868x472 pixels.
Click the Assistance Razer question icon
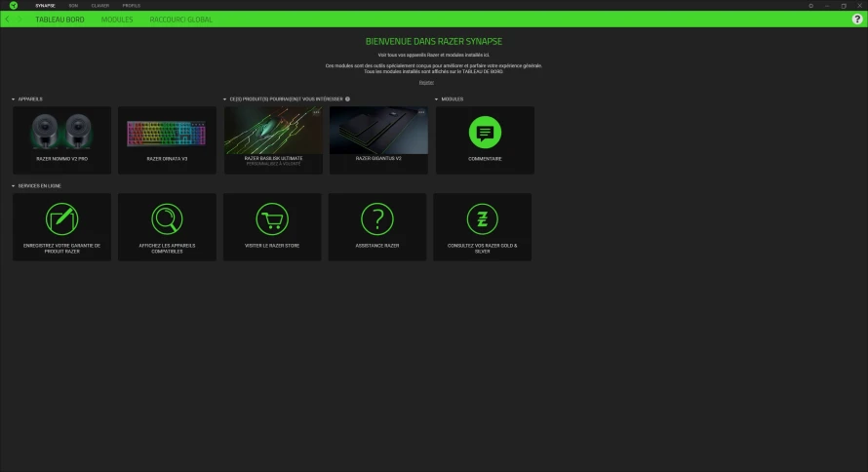pos(377,219)
